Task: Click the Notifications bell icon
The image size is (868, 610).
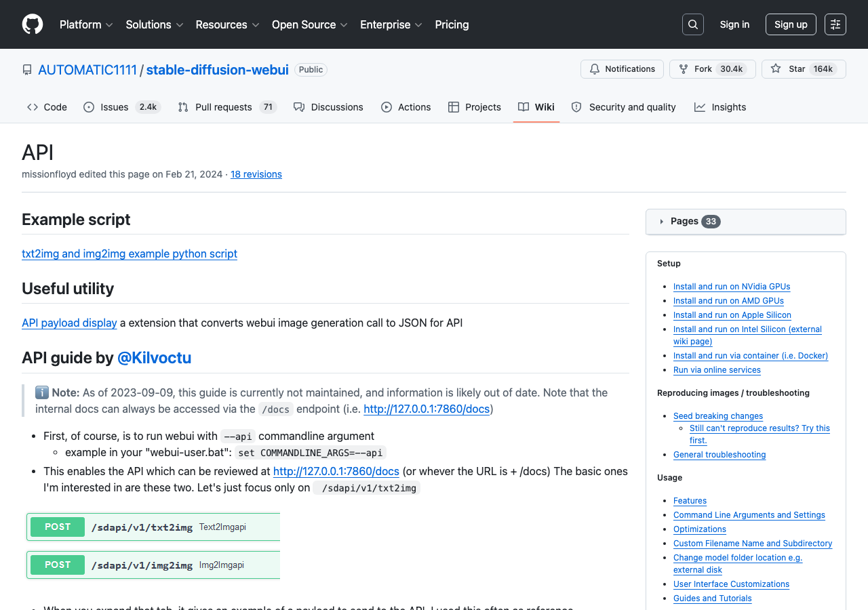Action: [595, 69]
